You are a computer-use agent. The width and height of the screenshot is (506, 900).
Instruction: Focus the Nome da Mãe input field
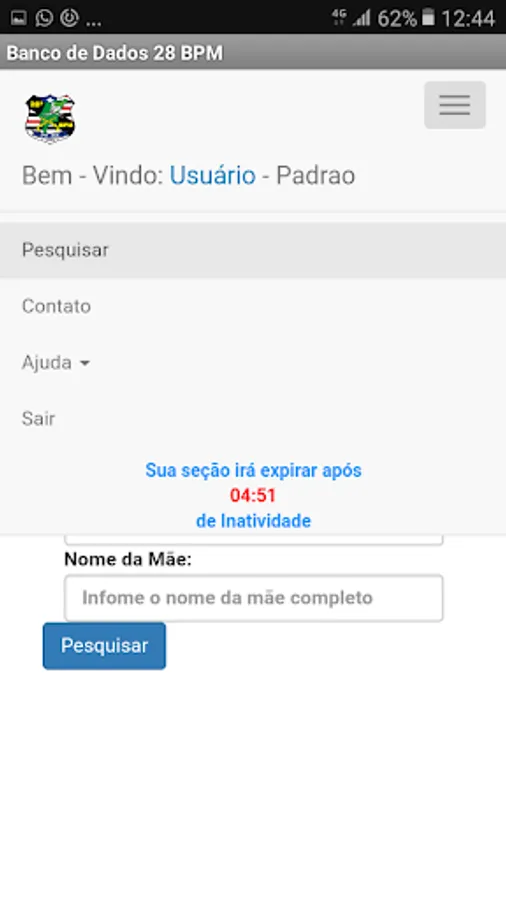(254, 598)
